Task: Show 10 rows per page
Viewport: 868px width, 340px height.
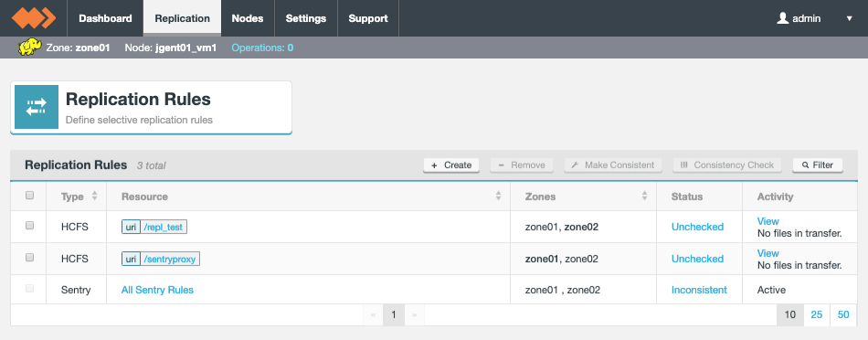Action: coord(790,315)
